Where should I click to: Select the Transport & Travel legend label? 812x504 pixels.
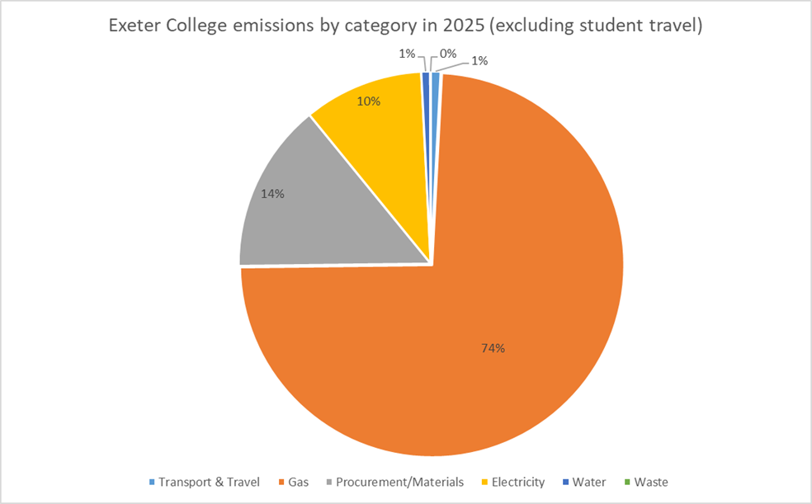coord(209,482)
